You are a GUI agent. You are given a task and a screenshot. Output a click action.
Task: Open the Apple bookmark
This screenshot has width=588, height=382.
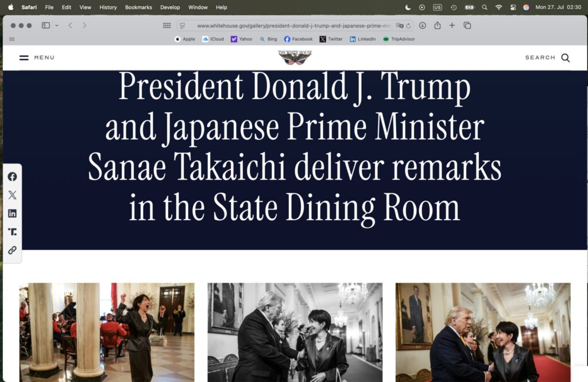(185, 39)
